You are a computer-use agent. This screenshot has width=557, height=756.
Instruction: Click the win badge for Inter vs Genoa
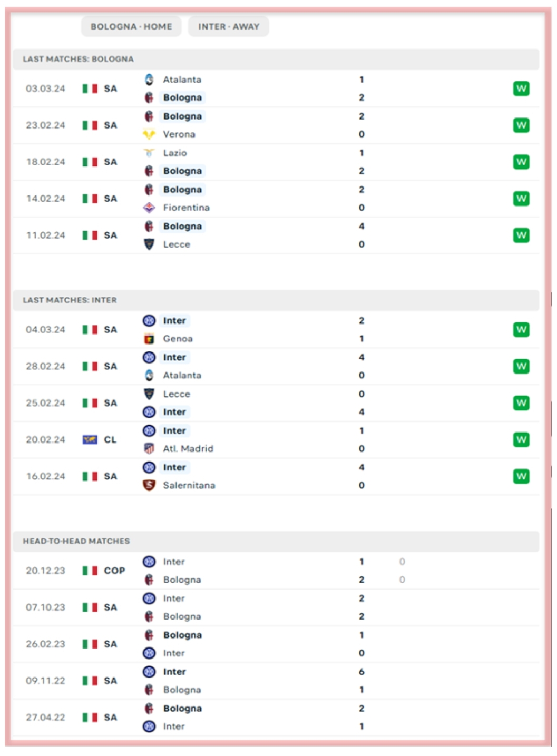521,330
